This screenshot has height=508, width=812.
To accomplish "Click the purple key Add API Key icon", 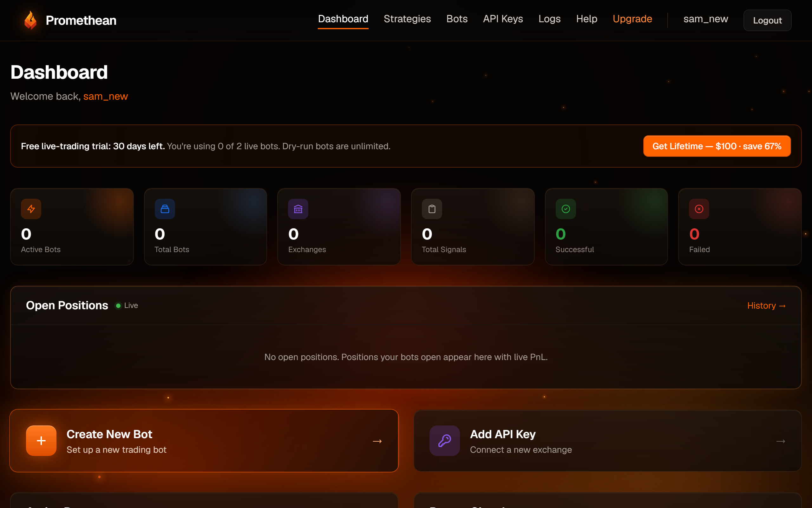I will pos(445,441).
